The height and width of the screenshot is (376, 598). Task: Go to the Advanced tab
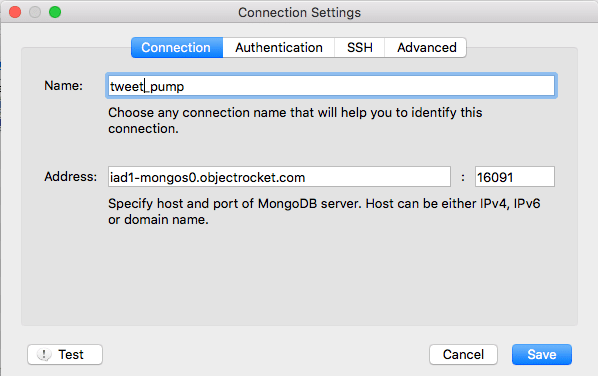click(426, 48)
